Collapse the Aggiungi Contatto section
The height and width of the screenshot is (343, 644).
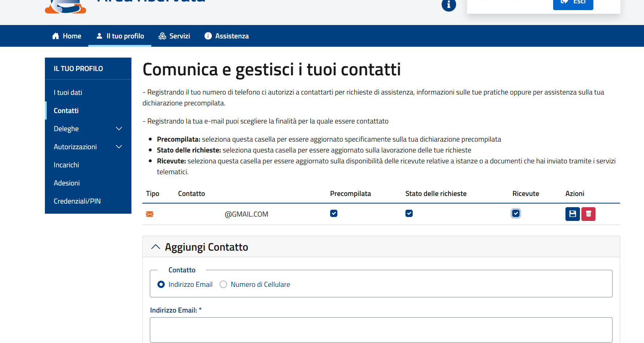click(156, 247)
